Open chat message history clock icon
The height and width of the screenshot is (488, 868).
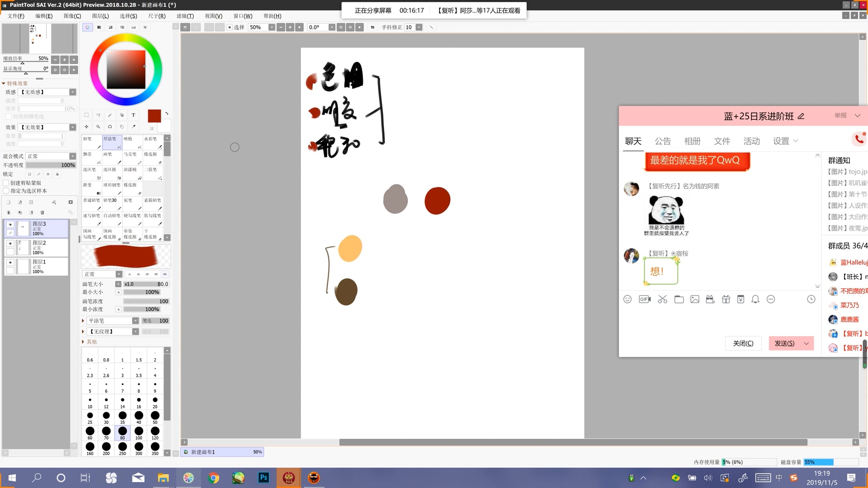click(x=811, y=299)
